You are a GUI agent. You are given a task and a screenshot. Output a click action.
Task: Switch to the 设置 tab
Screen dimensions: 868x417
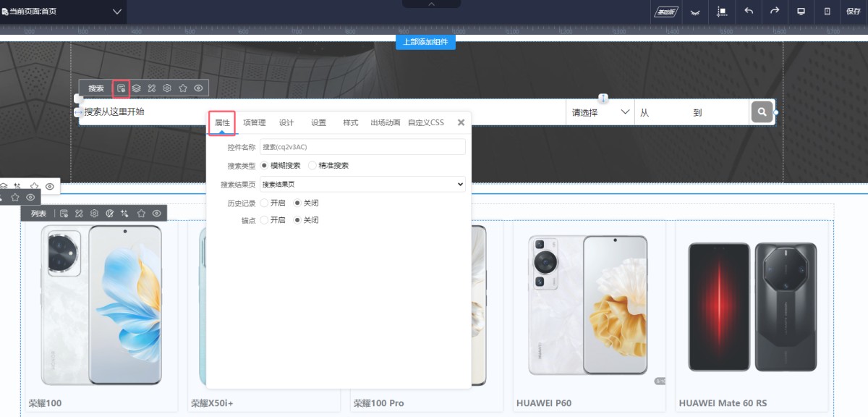point(318,122)
